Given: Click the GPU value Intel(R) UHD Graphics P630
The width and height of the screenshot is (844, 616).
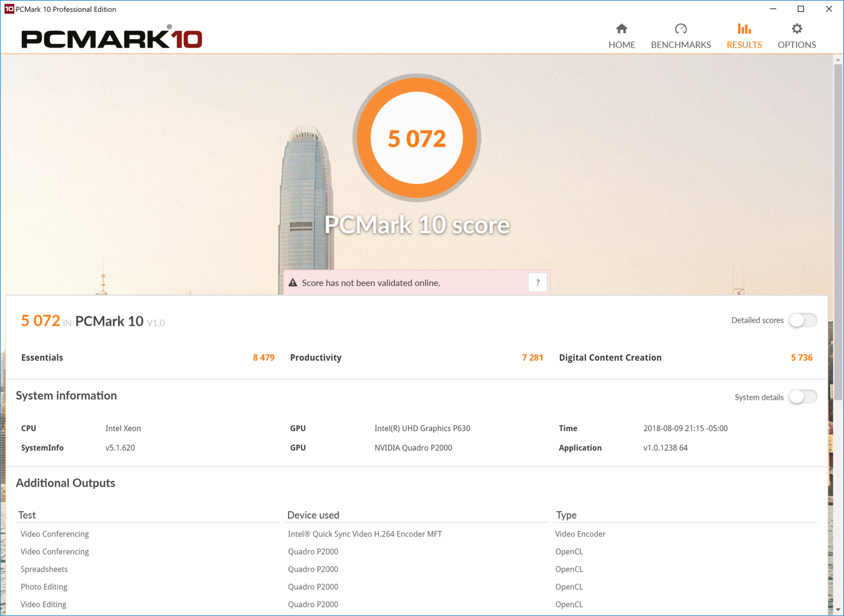Looking at the screenshot, I should [422, 428].
